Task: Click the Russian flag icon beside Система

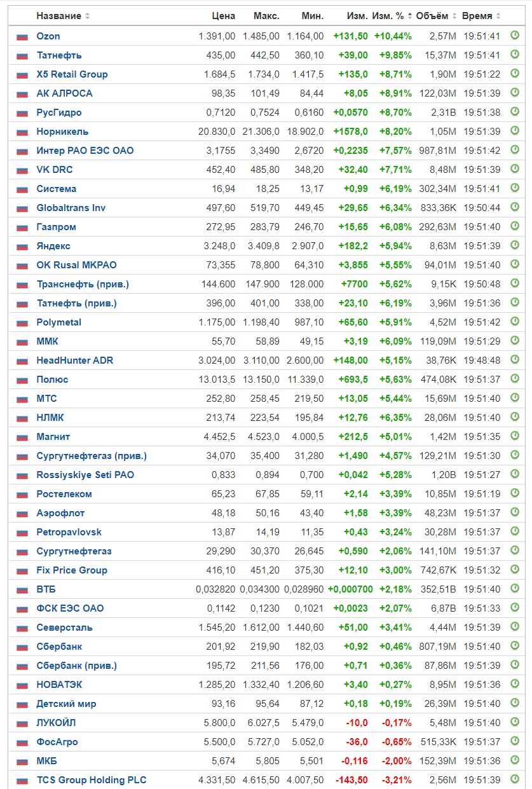Action: tap(22, 189)
